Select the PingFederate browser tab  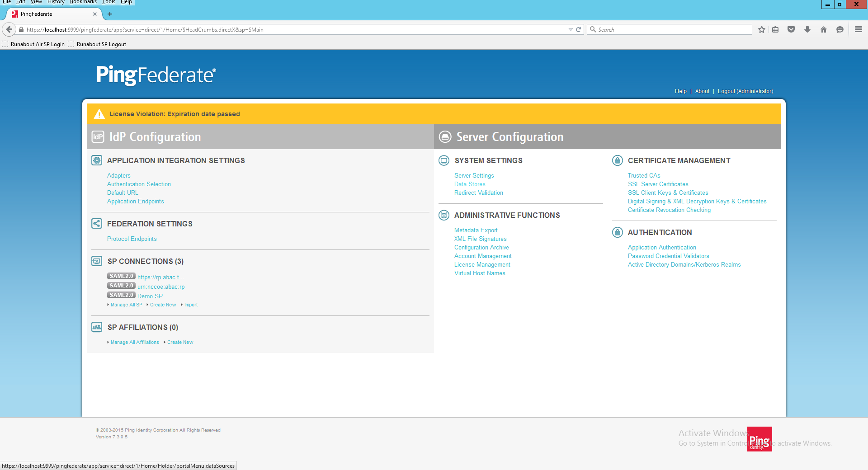click(x=53, y=14)
